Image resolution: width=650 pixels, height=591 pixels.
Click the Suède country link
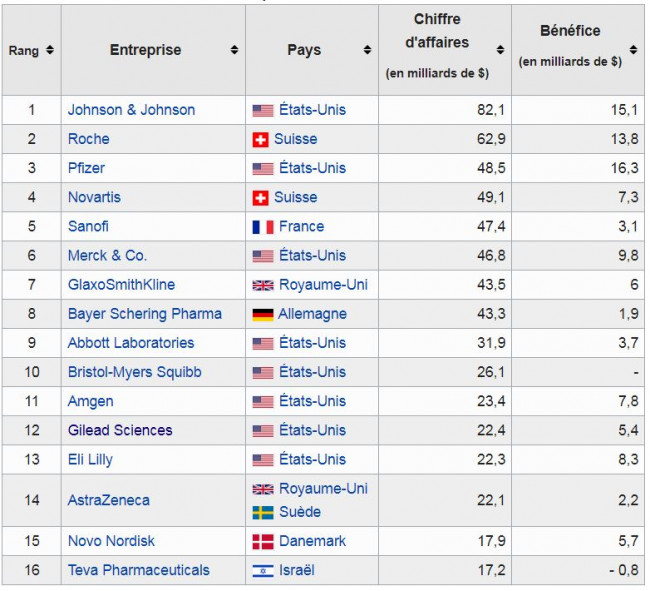pyautogui.click(x=300, y=512)
